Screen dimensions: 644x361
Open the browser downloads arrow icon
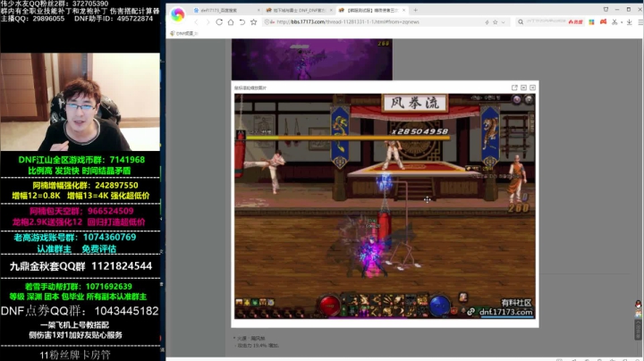click(629, 22)
